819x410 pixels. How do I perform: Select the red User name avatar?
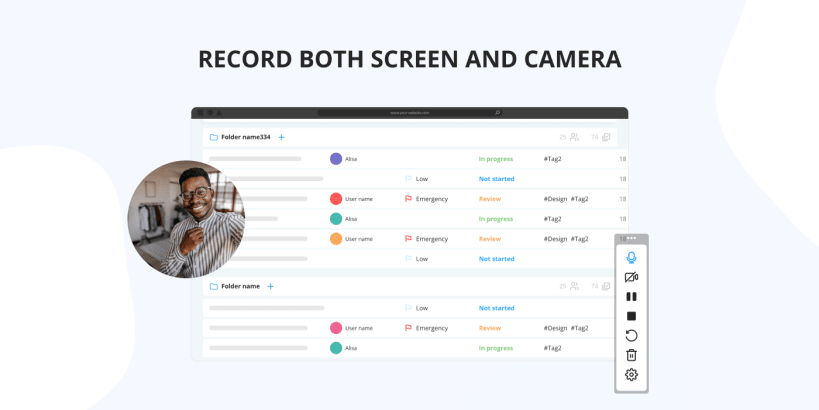[336, 199]
